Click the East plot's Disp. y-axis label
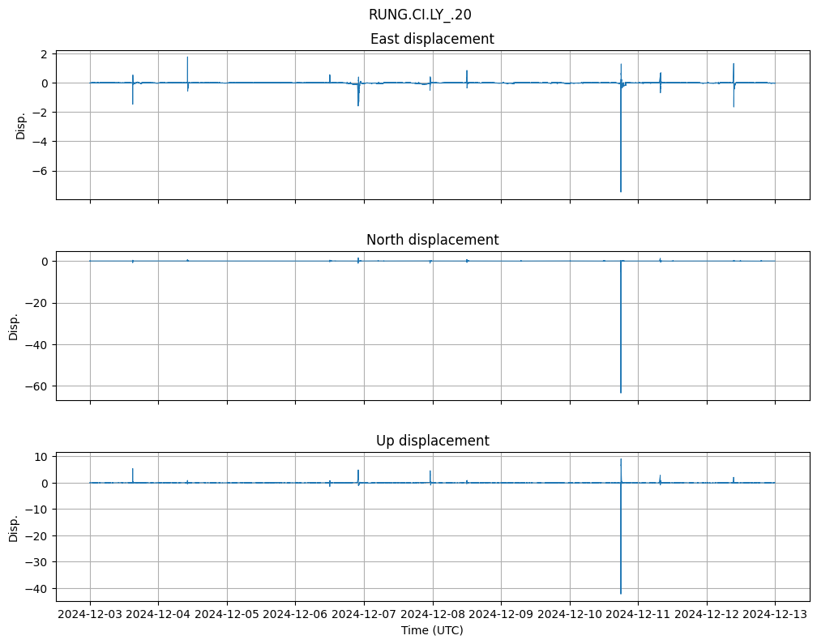 click(x=21, y=125)
